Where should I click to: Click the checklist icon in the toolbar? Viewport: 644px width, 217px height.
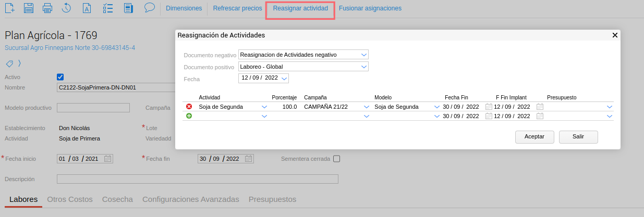pos(108,8)
